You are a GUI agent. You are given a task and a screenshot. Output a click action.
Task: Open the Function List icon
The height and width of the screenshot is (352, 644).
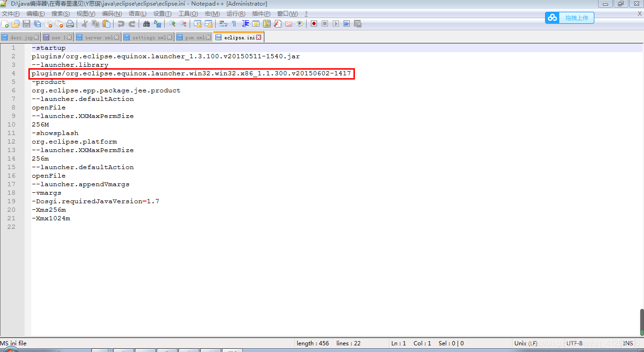(x=278, y=24)
